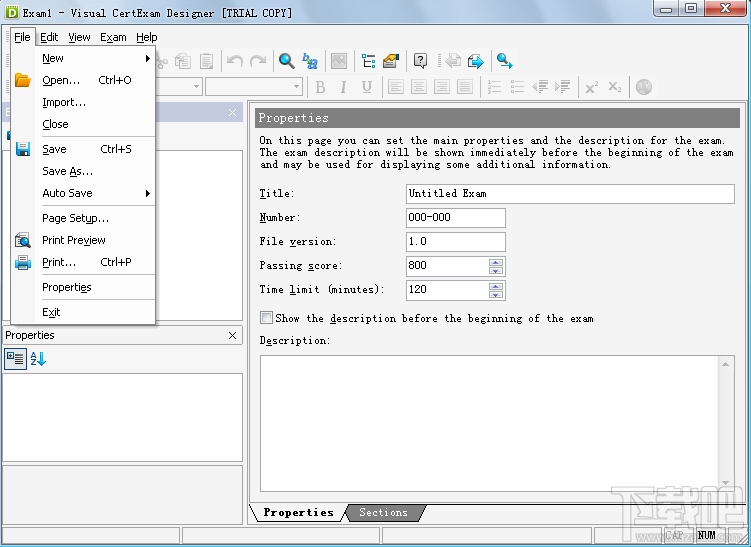This screenshot has width=751, height=547.
Task: Open the Exam menu
Action: click(113, 37)
